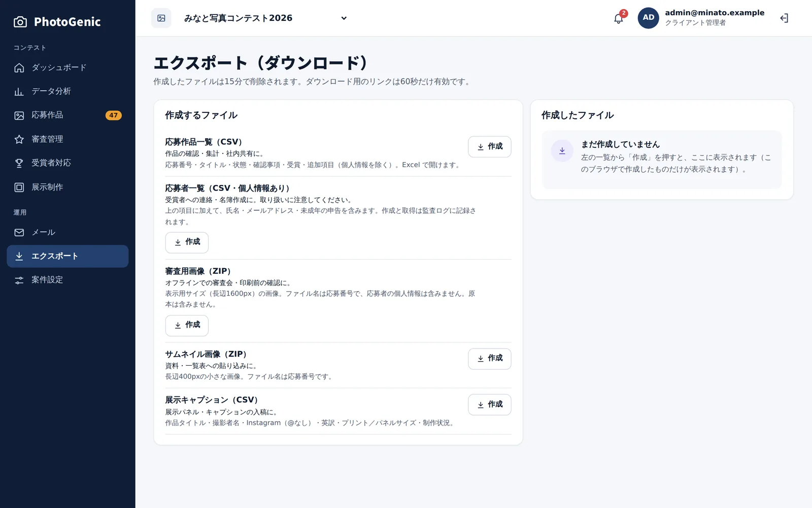Click the download icon in the empty files panel

point(562,151)
